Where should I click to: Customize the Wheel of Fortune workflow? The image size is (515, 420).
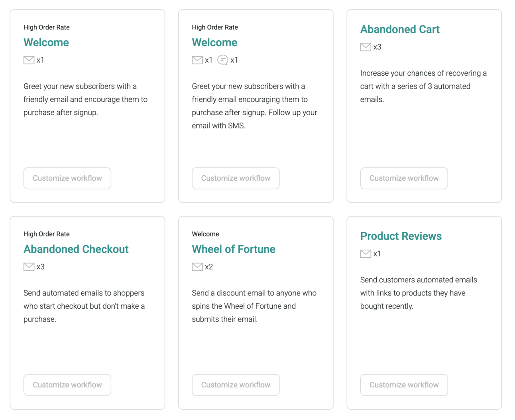(x=236, y=385)
